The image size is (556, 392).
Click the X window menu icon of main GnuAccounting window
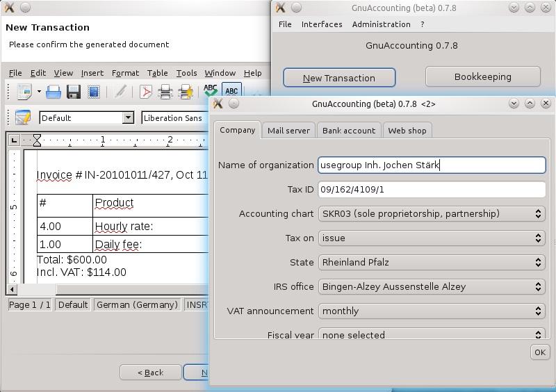click(x=281, y=8)
